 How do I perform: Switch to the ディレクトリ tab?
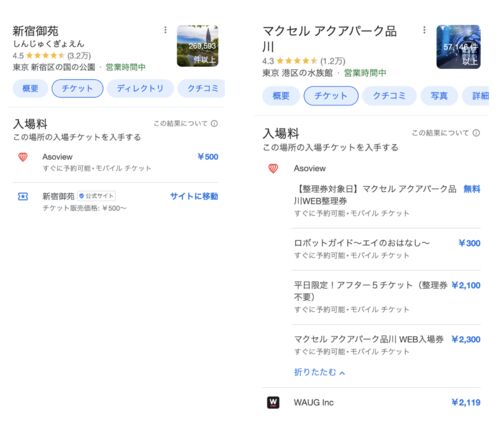pos(140,88)
